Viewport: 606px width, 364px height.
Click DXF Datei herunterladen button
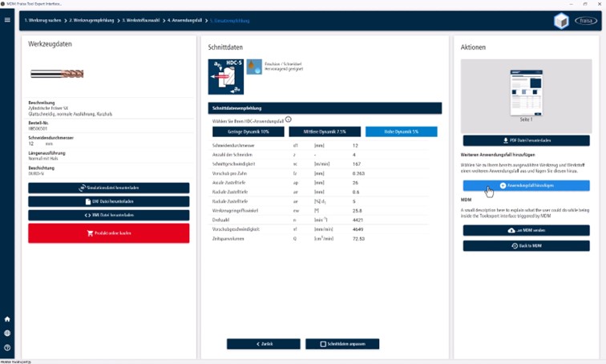pyautogui.click(x=108, y=201)
